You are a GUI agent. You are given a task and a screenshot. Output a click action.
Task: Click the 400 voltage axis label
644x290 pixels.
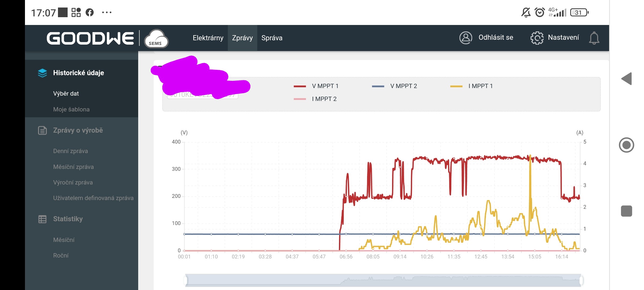pos(176,142)
